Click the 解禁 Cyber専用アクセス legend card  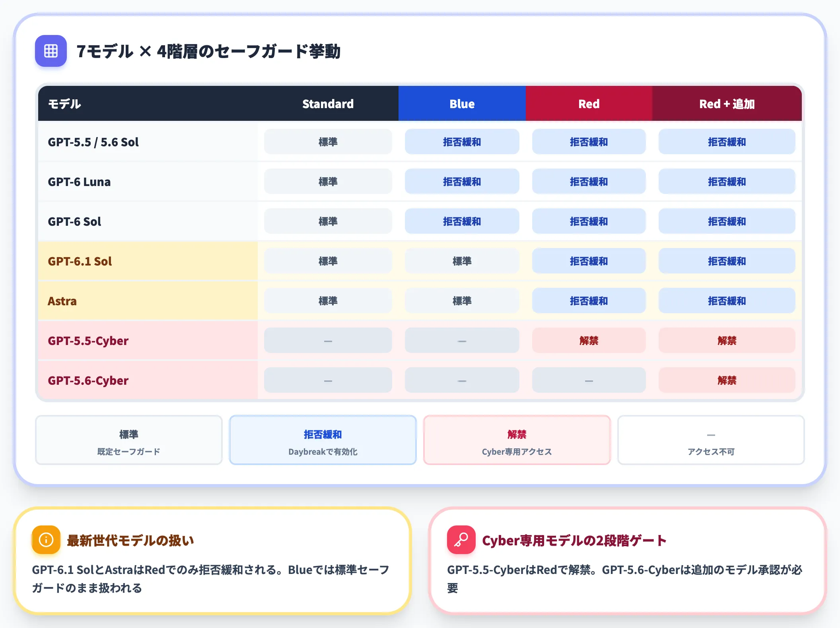(517, 440)
